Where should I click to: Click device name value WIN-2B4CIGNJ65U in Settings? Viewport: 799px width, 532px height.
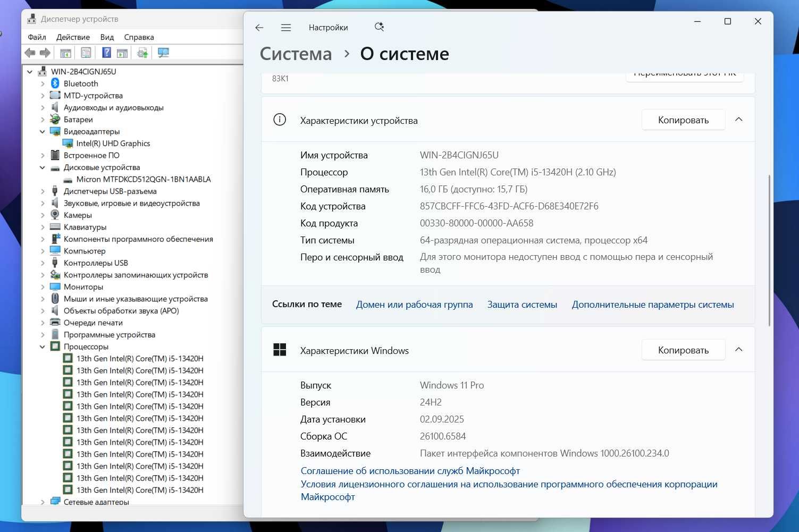[x=459, y=155]
